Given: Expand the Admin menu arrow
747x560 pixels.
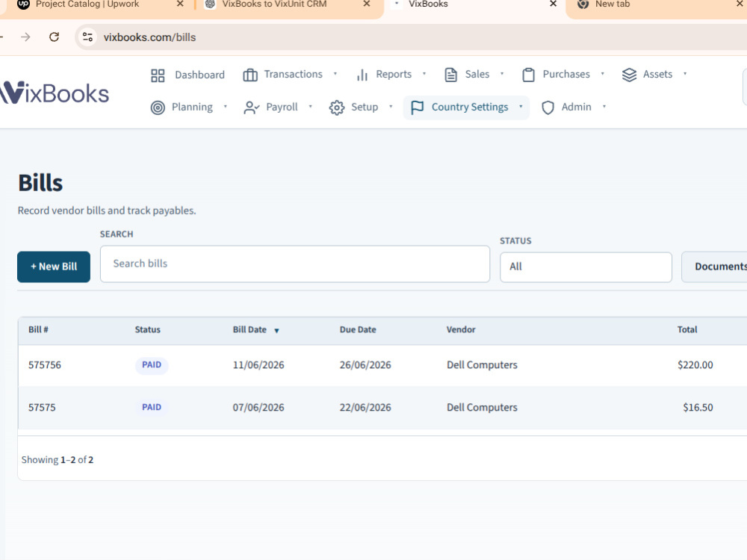Looking at the screenshot, I should pos(604,107).
